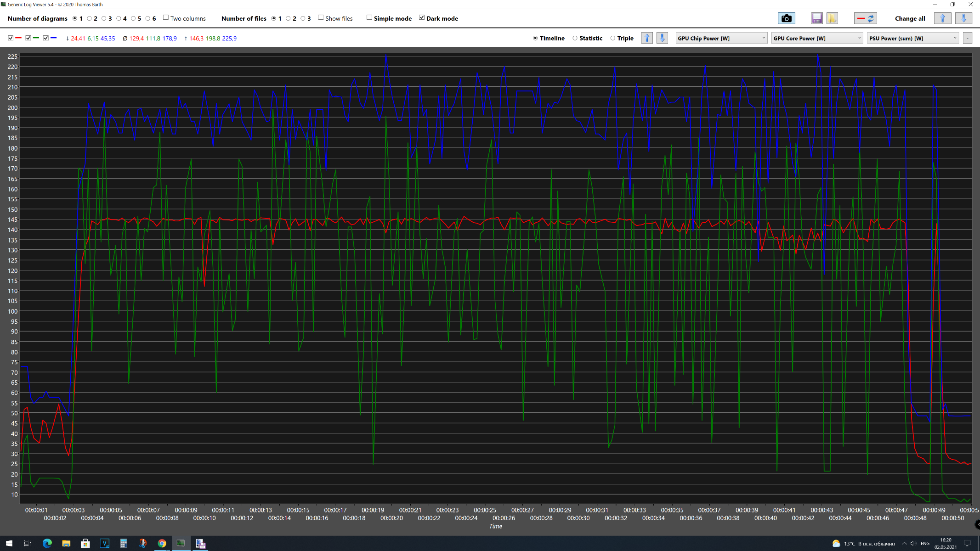
Task: Expand the GPU Chip Power [W] dropdown
Action: click(721, 38)
